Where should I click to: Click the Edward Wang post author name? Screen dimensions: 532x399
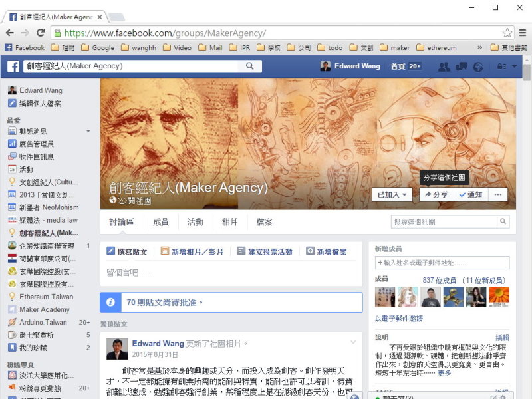click(158, 343)
